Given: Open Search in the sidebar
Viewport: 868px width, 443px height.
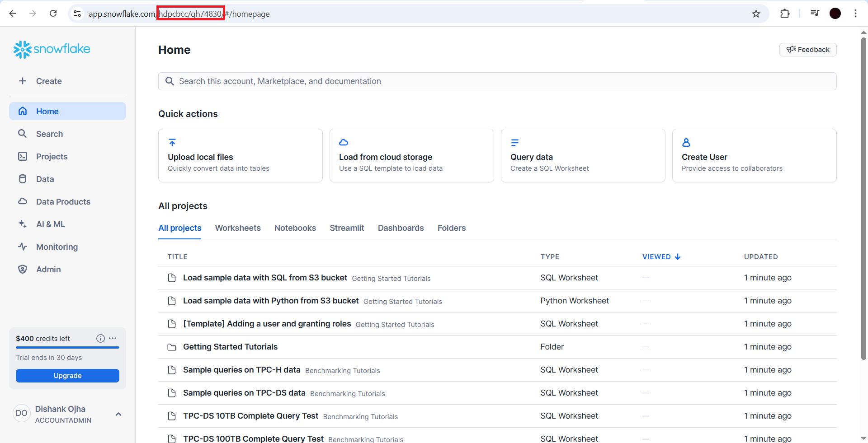Looking at the screenshot, I should 67,134.
